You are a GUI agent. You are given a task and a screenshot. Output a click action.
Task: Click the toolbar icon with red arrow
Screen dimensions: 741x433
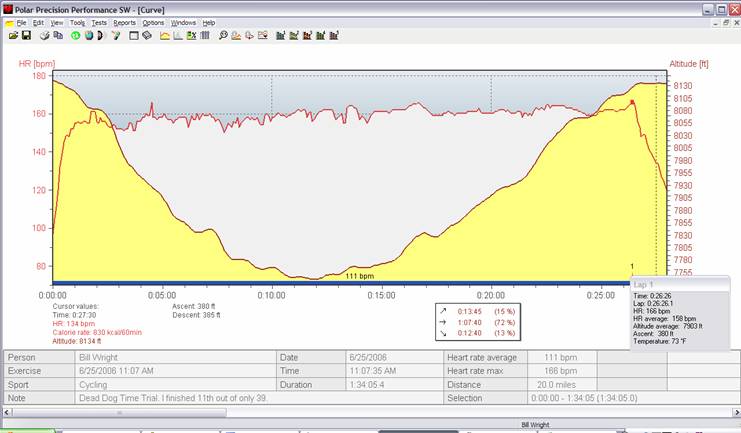(249, 35)
